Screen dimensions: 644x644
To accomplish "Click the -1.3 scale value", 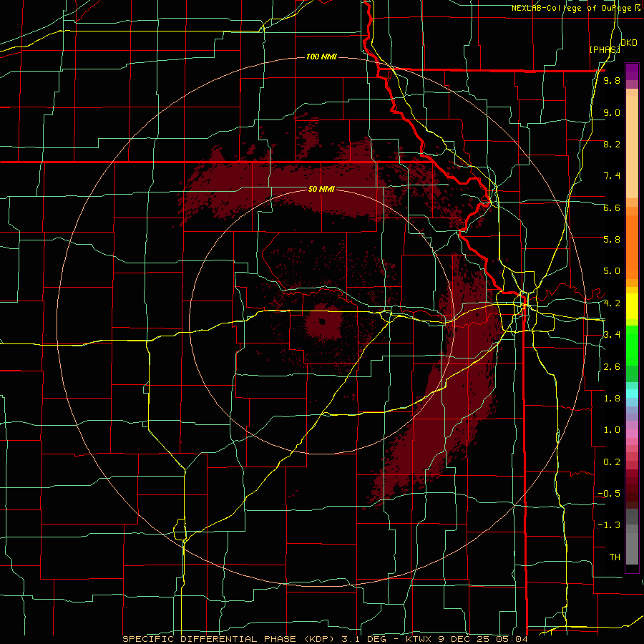I will (609, 525).
